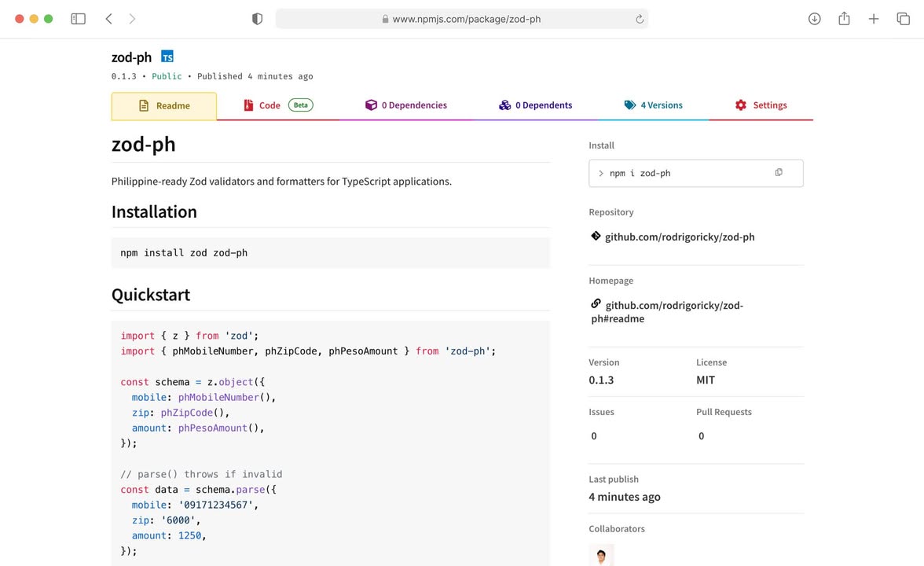Click the Quickstart heading

tap(151, 295)
